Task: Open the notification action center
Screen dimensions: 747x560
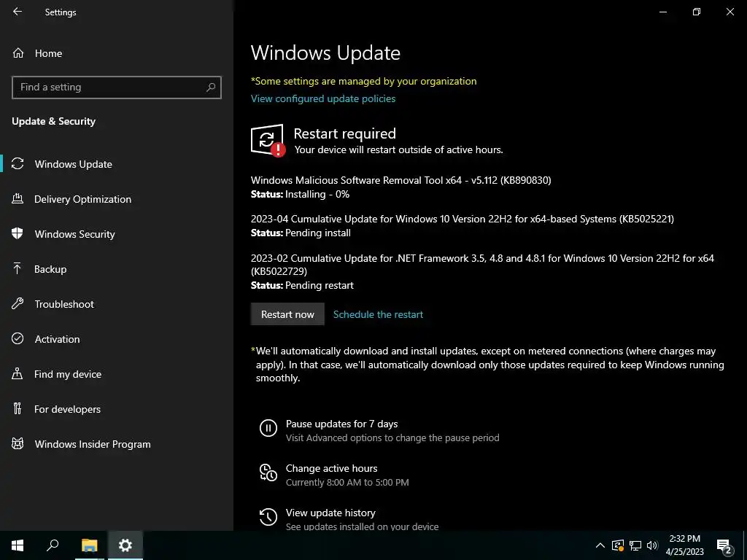Action: pyautogui.click(x=724, y=545)
